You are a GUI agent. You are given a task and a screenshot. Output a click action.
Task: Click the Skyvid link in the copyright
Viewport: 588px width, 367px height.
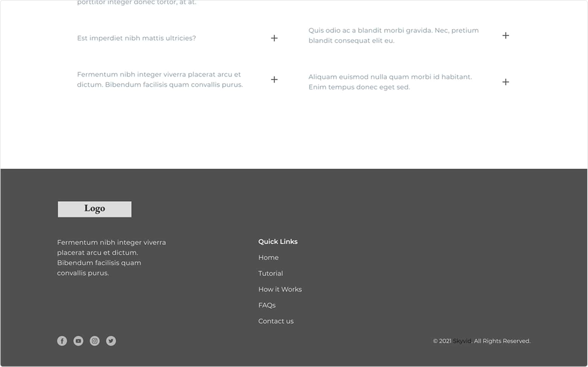[462, 341]
